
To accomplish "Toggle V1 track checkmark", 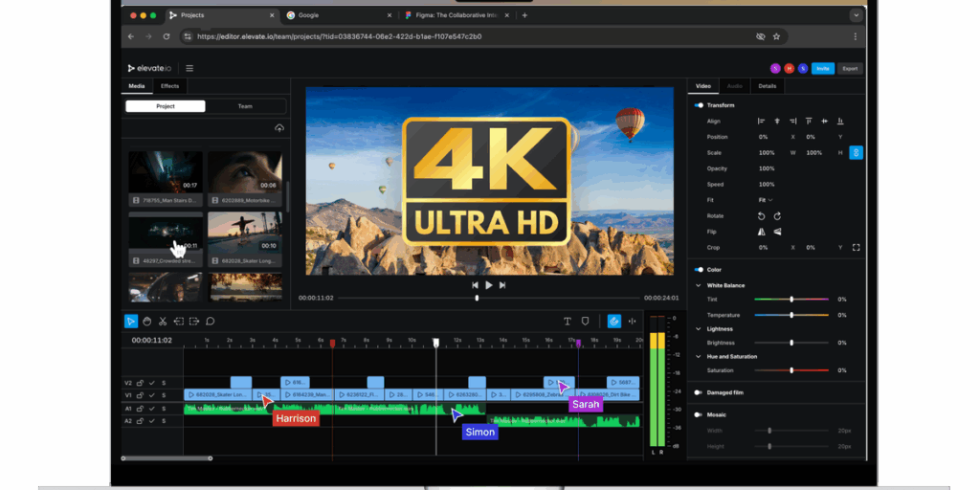I will pyautogui.click(x=152, y=395).
